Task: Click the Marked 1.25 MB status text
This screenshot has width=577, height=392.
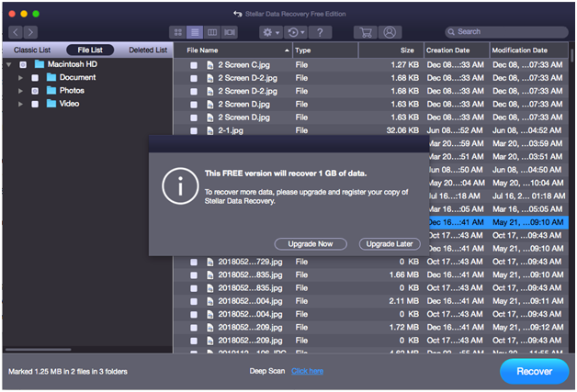Action: point(68,372)
